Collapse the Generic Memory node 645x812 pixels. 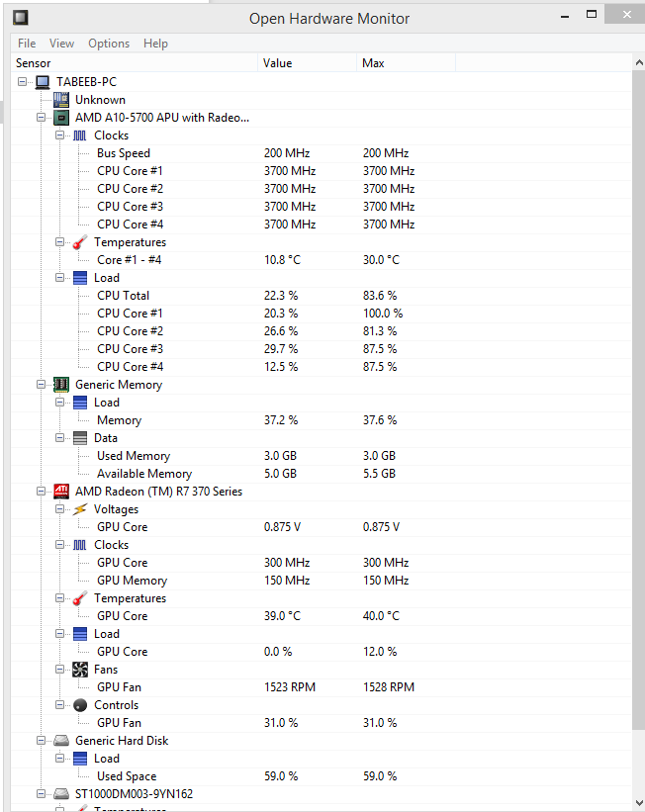41,385
